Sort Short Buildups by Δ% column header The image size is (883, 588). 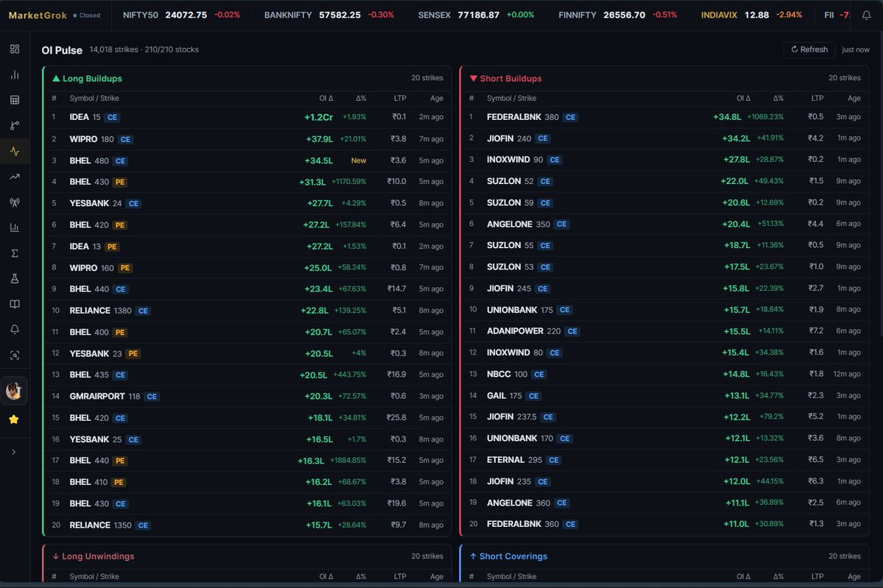coord(779,99)
